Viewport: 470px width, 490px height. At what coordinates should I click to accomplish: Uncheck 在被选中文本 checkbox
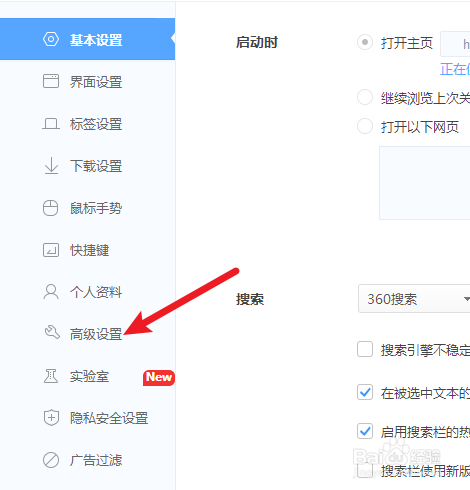[x=365, y=392]
